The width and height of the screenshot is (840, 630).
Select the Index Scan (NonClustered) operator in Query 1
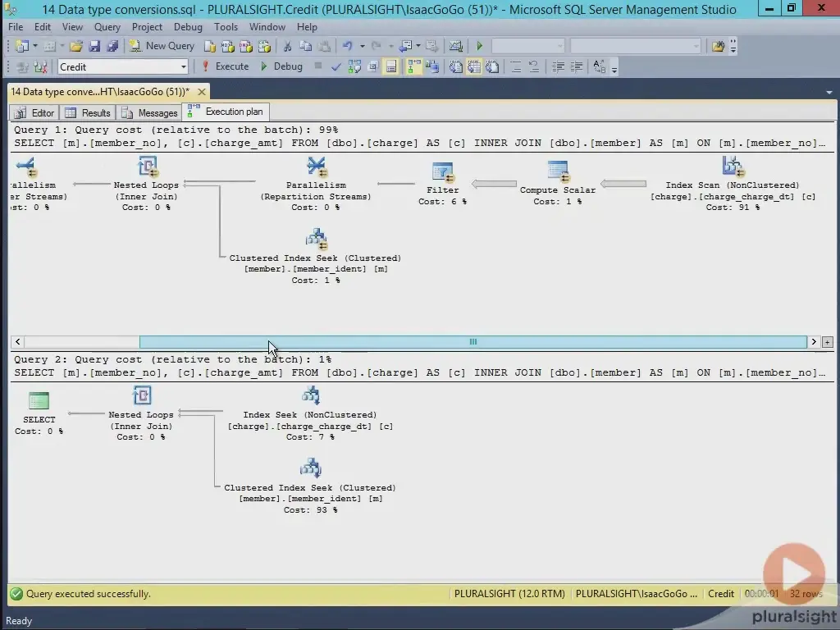733,183
